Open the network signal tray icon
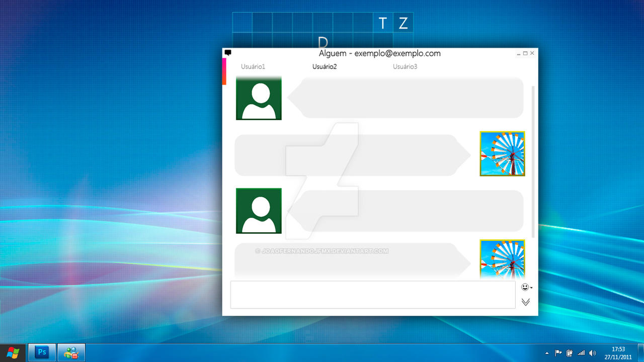 [x=581, y=353]
